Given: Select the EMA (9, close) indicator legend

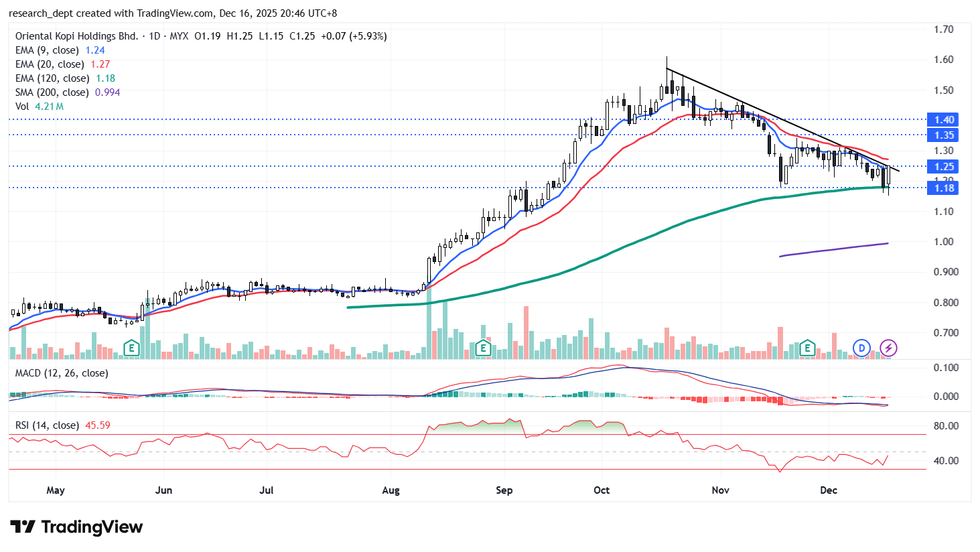Looking at the screenshot, I should (47, 50).
